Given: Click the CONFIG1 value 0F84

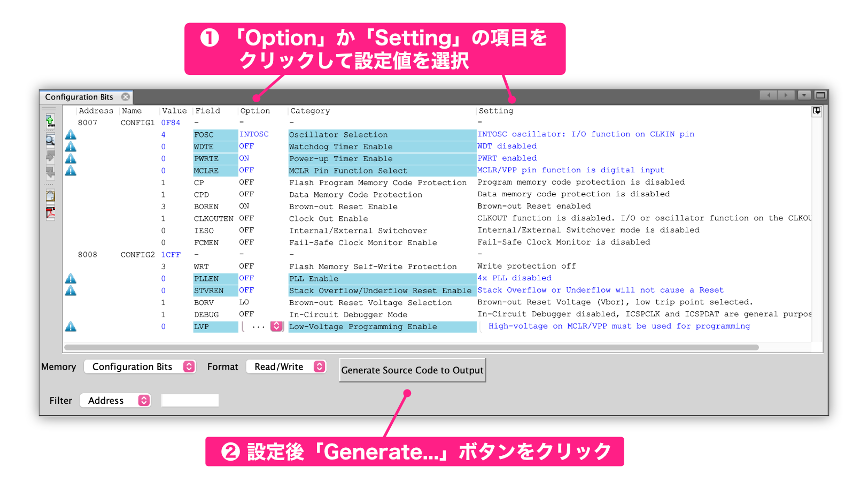Looking at the screenshot, I should pyautogui.click(x=171, y=123).
